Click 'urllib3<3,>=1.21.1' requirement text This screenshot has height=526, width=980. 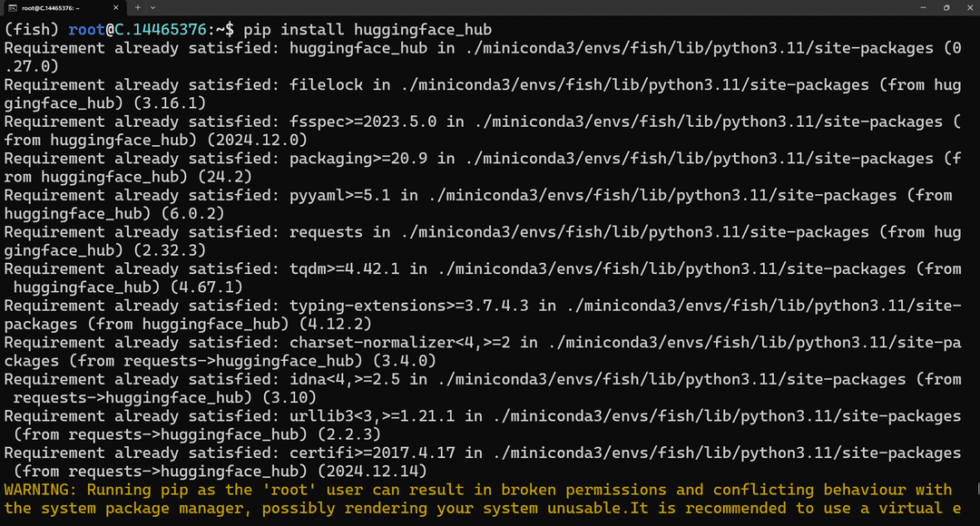coord(372,415)
